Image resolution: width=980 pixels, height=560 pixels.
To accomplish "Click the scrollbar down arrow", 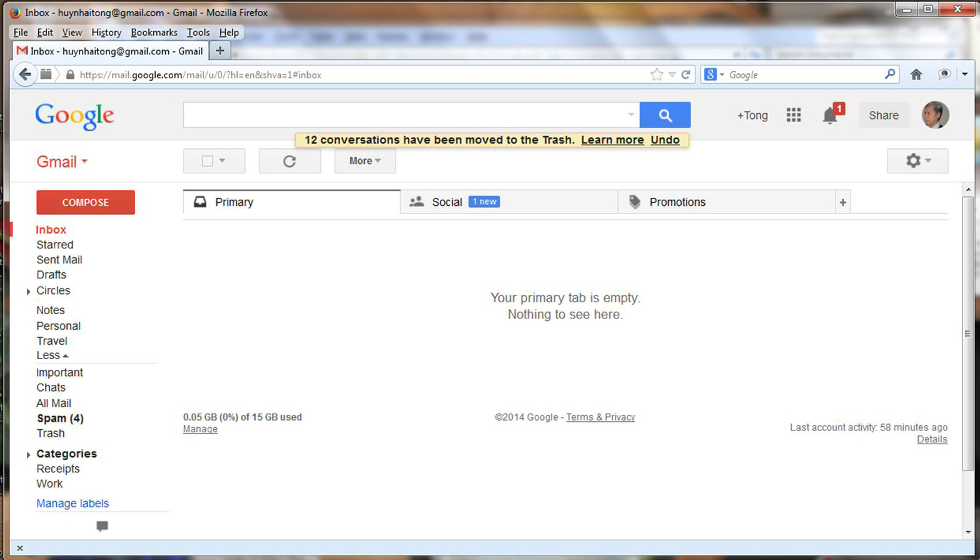I will point(967,532).
